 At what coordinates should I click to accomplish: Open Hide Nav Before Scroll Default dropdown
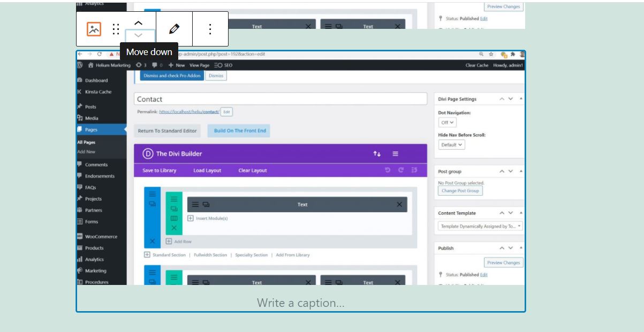tap(452, 145)
